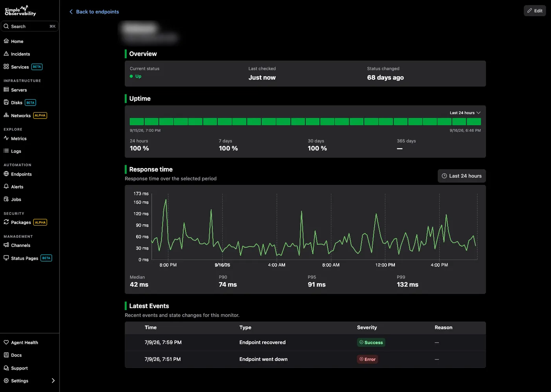Click the Edit button
The height and width of the screenshot is (392, 551).
point(535,11)
